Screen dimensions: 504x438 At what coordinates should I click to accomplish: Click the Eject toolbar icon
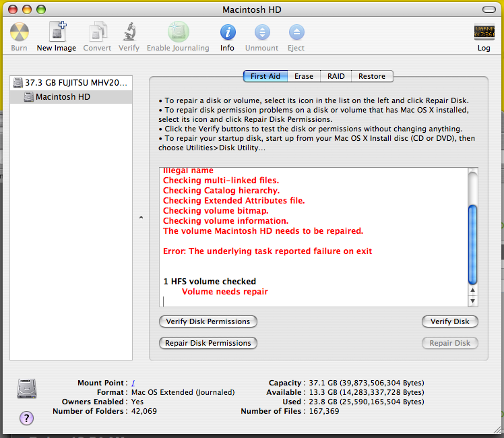(296, 32)
